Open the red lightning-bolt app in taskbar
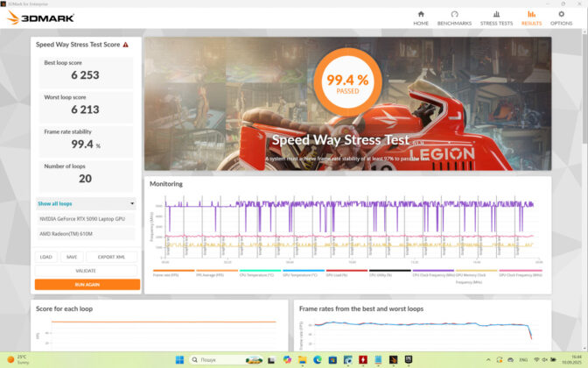The image size is (588, 368). [362, 360]
